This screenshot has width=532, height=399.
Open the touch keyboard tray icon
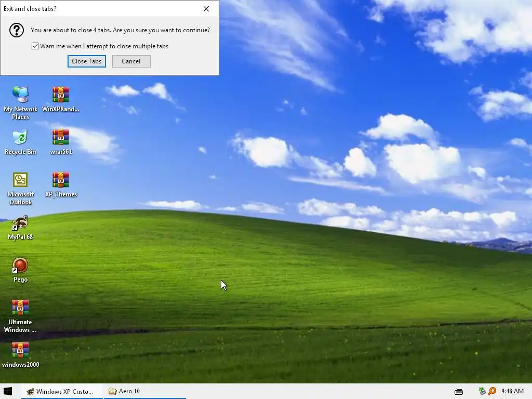459,392
